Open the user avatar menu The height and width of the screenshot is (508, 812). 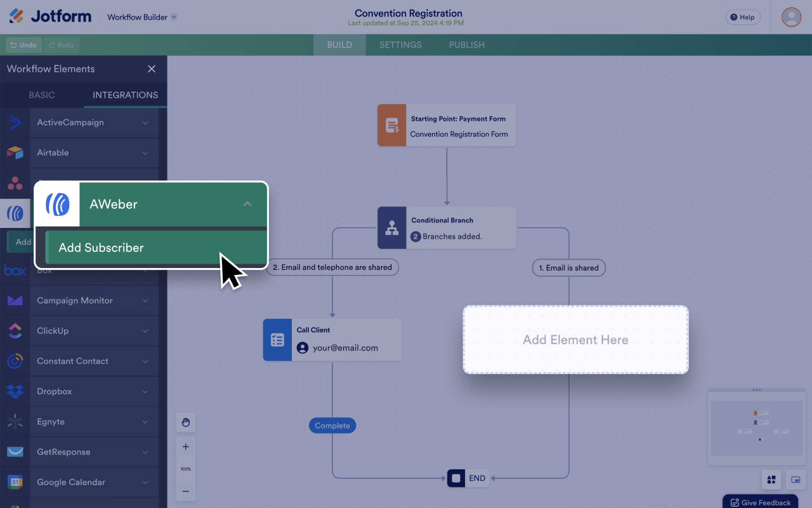(x=791, y=17)
